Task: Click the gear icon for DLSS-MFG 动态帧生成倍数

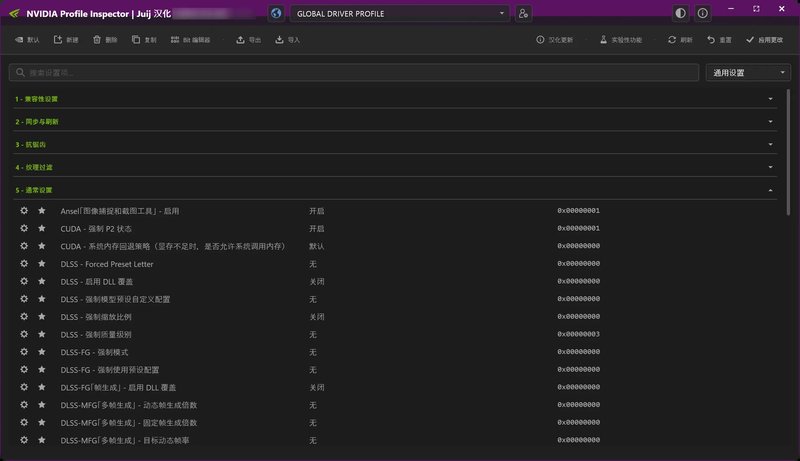Action: point(24,405)
